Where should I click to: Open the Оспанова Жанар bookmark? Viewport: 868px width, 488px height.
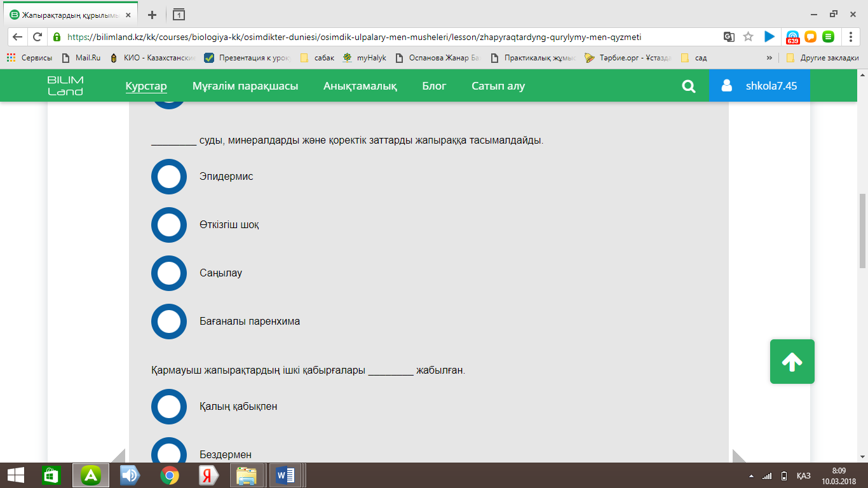coord(438,58)
